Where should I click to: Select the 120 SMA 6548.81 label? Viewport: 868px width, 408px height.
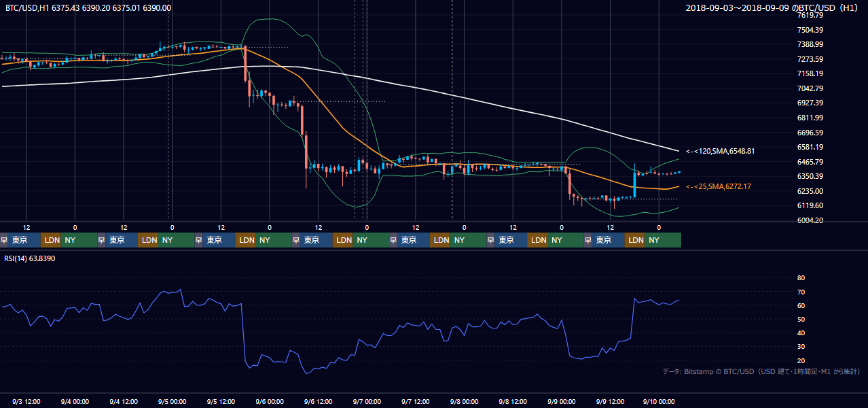[x=720, y=151]
